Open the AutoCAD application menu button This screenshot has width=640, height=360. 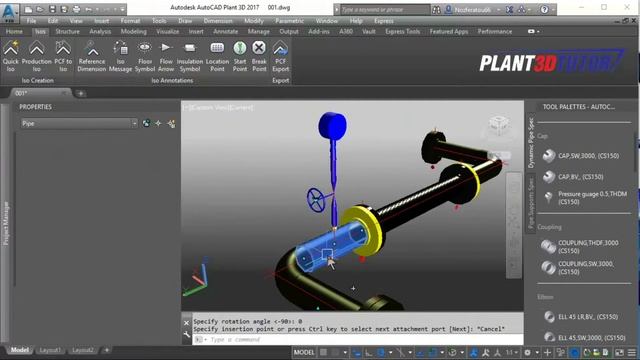click(x=9, y=13)
